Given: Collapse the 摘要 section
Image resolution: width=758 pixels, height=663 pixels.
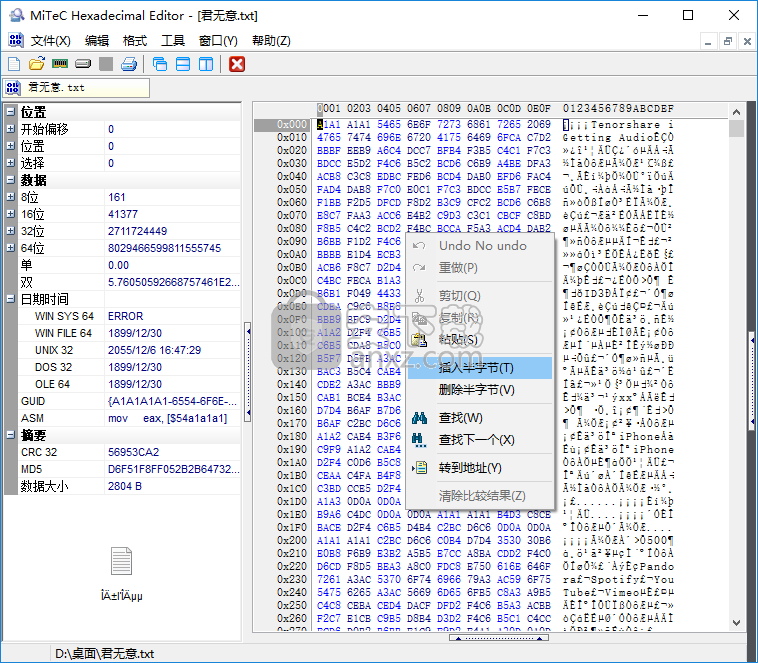Looking at the screenshot, I should [11, 435].
